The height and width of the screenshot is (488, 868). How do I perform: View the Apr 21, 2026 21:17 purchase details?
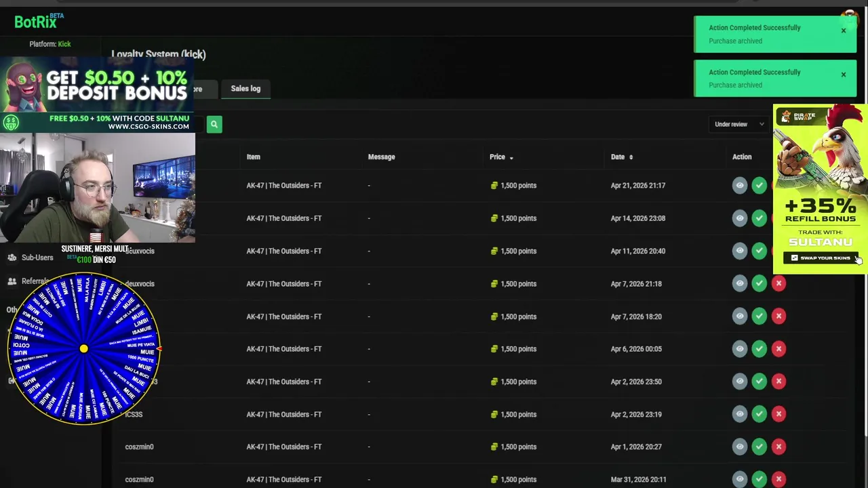[740, 185]
